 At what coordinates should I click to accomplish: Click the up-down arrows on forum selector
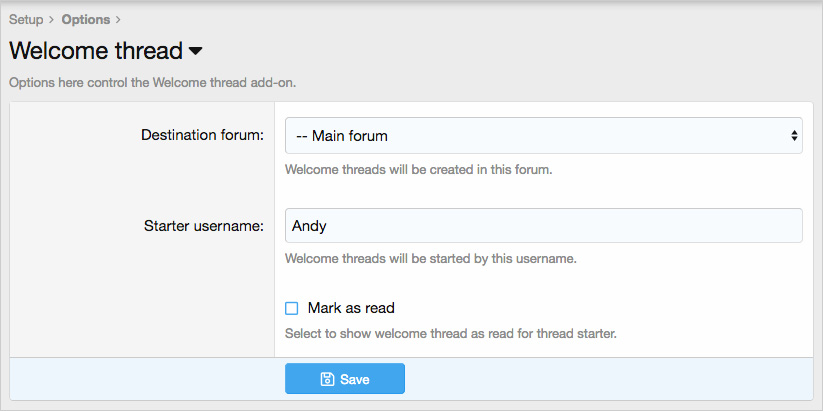coord(794,135)
